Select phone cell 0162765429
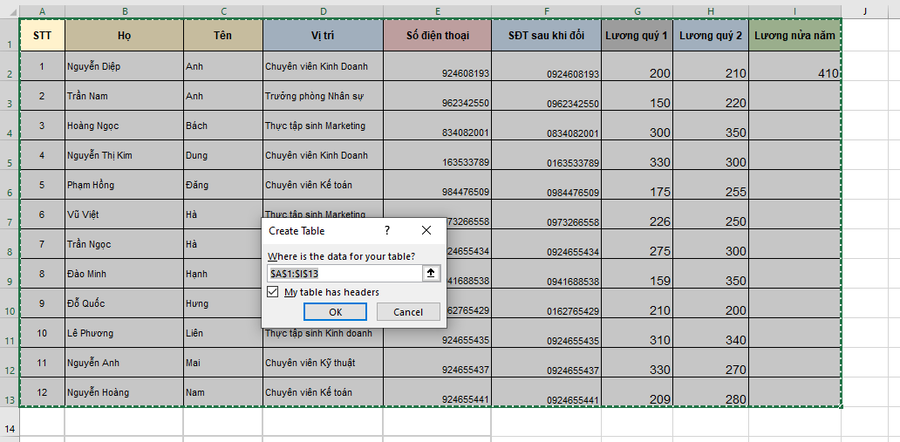Image resolution: width=900 pixels, height=442 pixels. [x=546, y=304]
